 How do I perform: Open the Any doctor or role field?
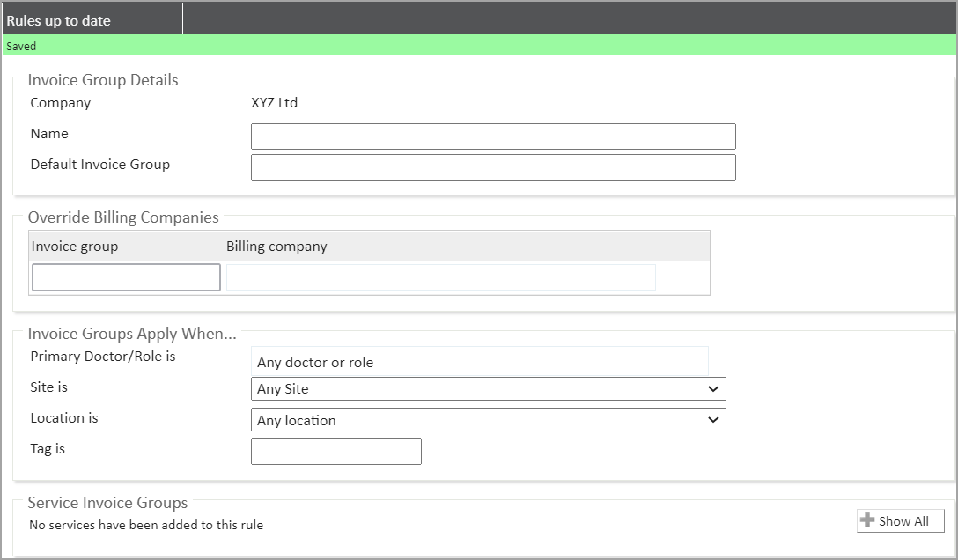[x=479, y=362]
